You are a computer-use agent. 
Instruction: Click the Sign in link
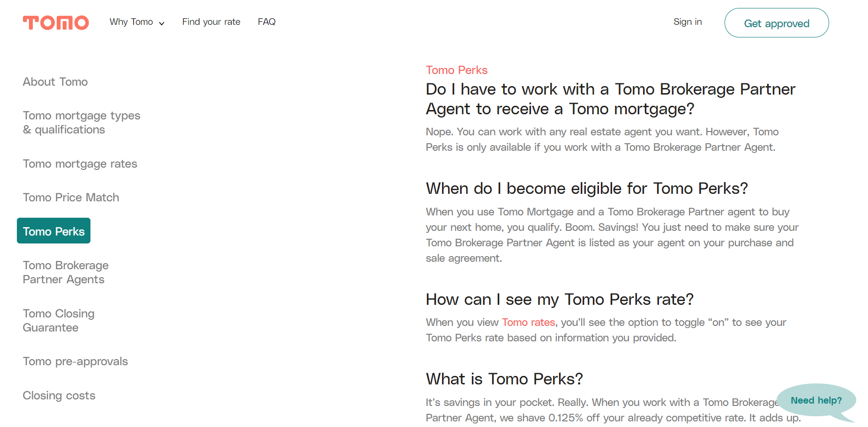[688, 22]
